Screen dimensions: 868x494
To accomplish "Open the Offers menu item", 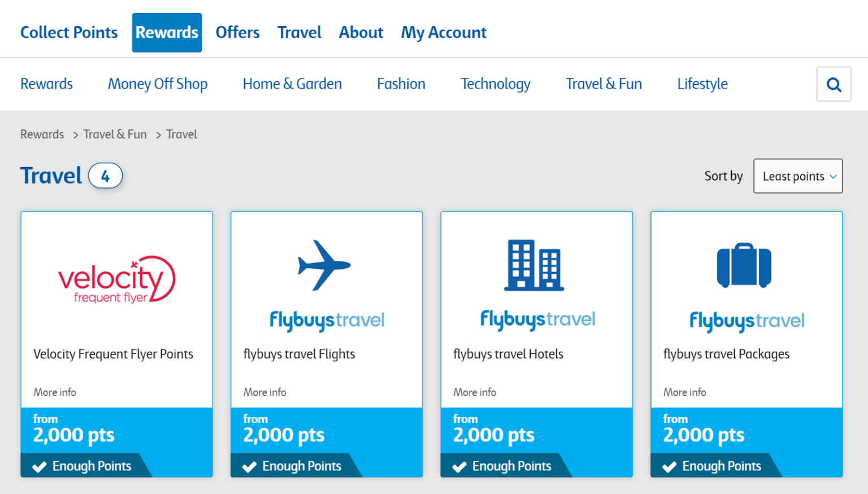I will pos(237,32).
